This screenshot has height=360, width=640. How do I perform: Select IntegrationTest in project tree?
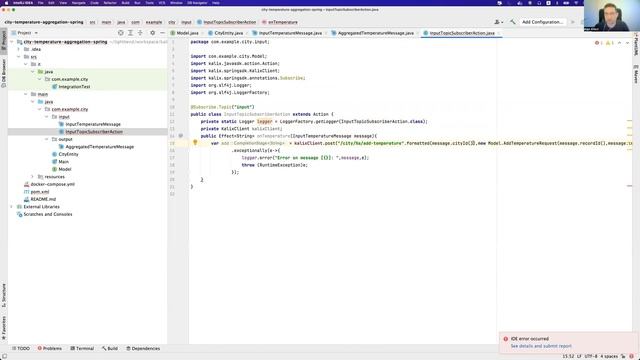pos(74,87)
